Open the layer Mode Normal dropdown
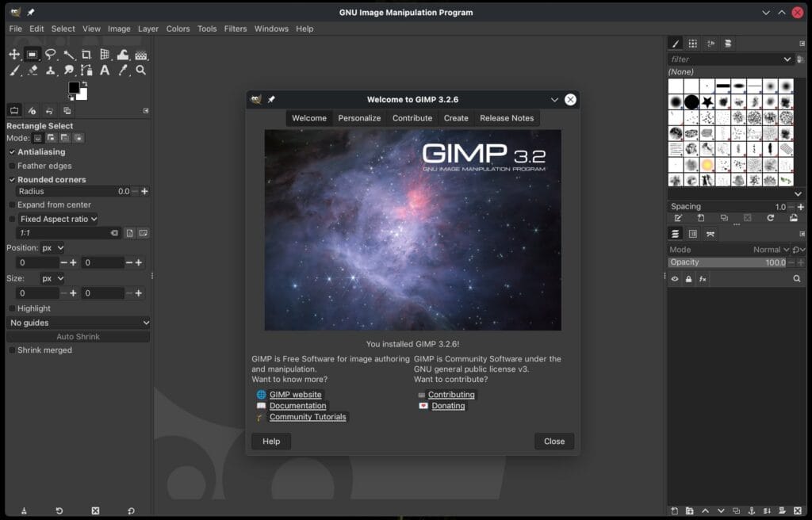 (x=771, y=250)
